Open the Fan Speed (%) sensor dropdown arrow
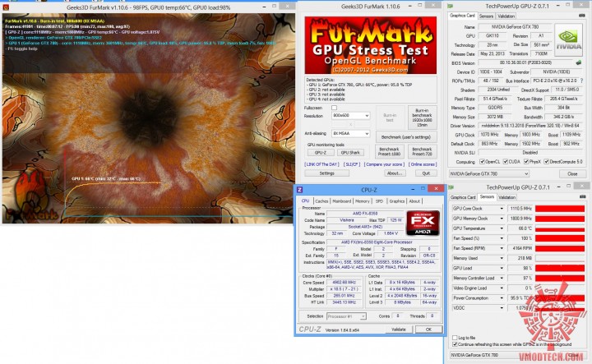 coord(502,238)
